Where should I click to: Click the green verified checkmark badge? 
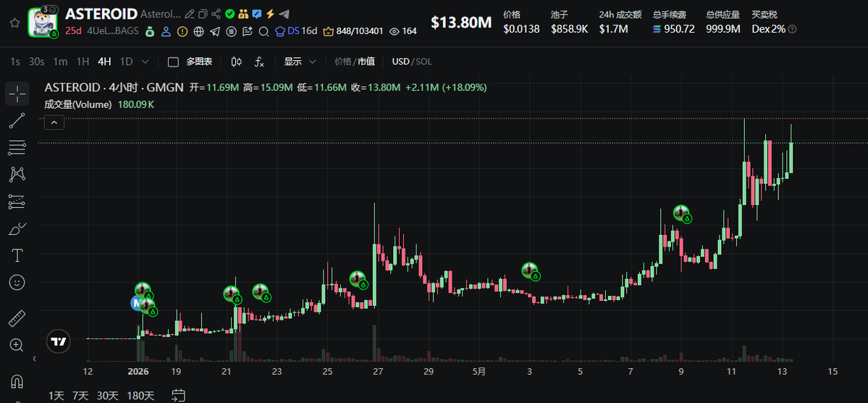tap(229, 14)
